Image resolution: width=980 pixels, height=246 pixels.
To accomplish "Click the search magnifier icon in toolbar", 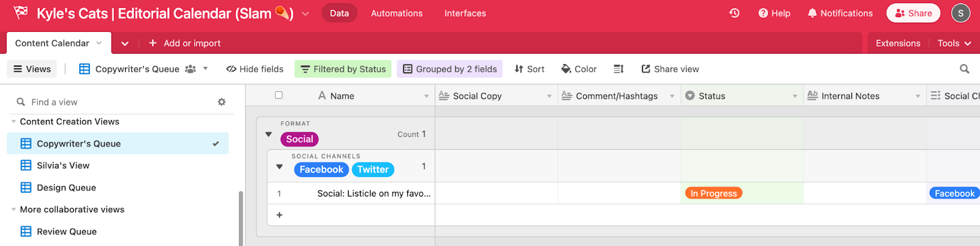I will coord(964,69).
